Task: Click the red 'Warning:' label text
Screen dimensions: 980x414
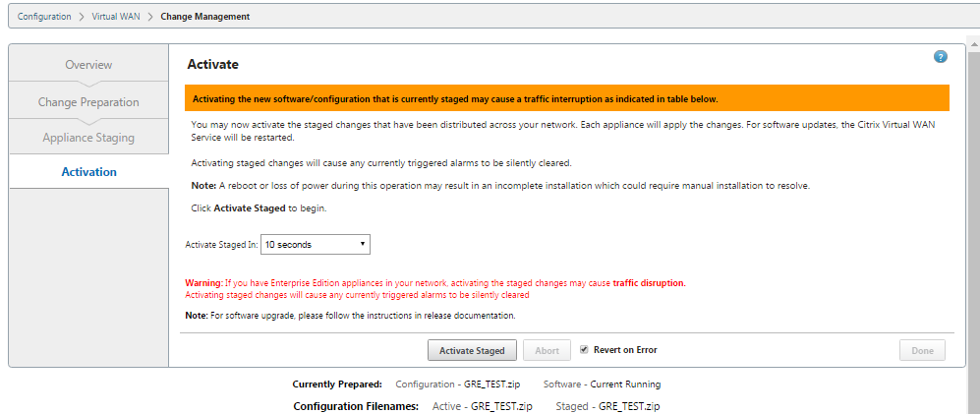Action: pyautogui.click(x=204, y=283)
